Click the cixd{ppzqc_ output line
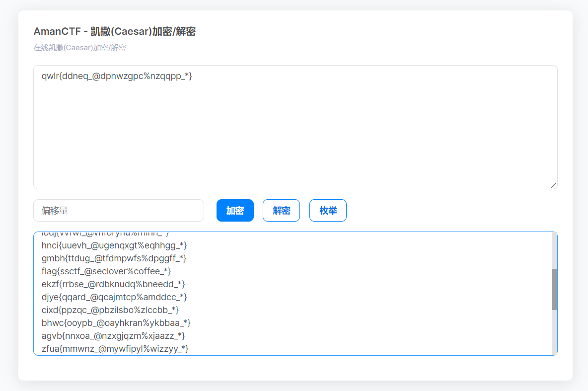This screenshot has height=391, width=588. pos(110,310)
